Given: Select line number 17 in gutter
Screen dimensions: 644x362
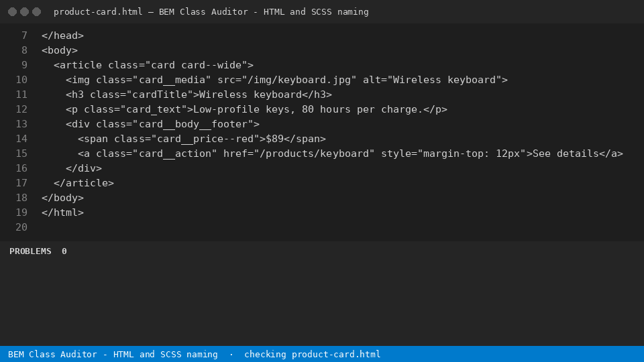Looking at the screenshot, I should 21,183.
